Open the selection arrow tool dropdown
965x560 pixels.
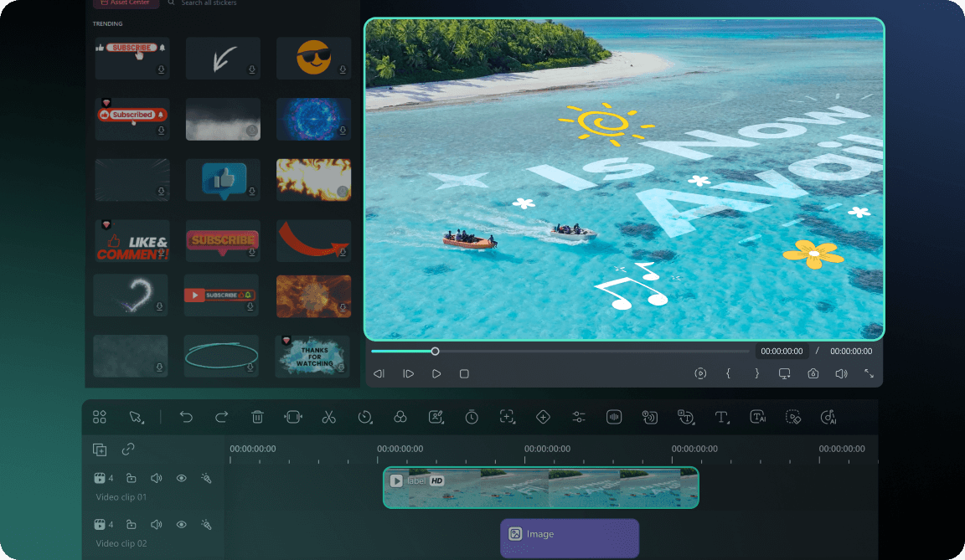click(x=136, y=418)
